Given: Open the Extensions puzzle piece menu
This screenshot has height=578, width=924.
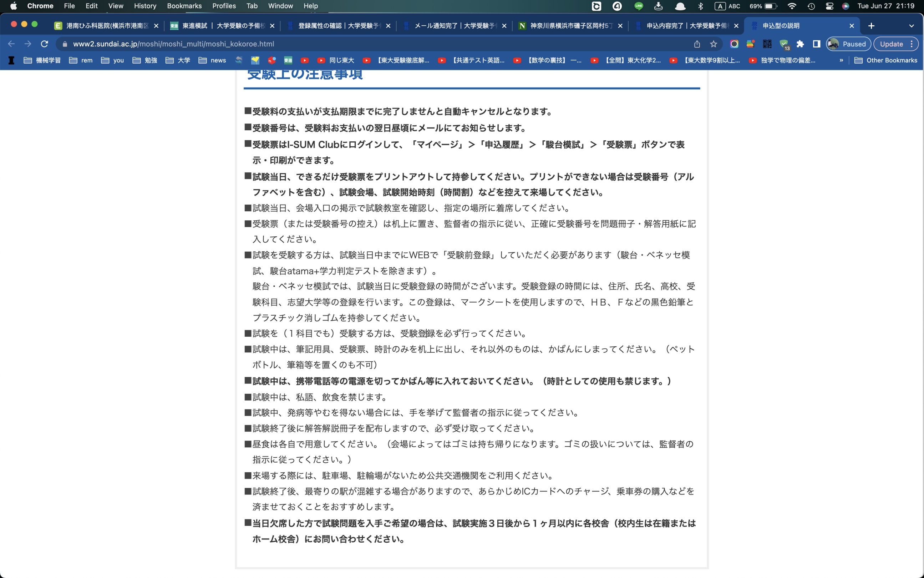Looking at the screenshot, I should [800, 44].
